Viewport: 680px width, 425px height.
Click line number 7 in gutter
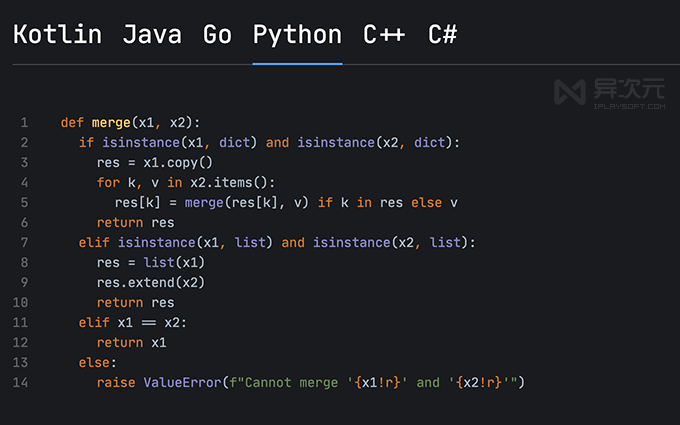click(x=24, y=242)
